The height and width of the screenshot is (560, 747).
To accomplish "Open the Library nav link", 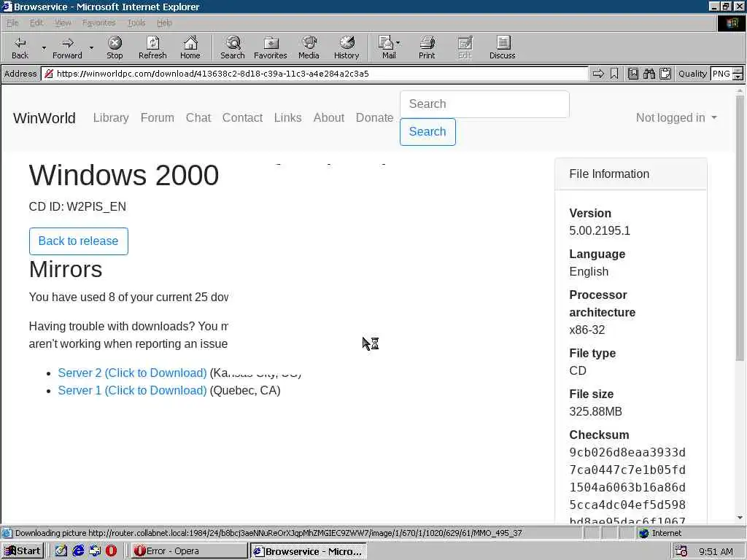I will (x=111, y=117).
